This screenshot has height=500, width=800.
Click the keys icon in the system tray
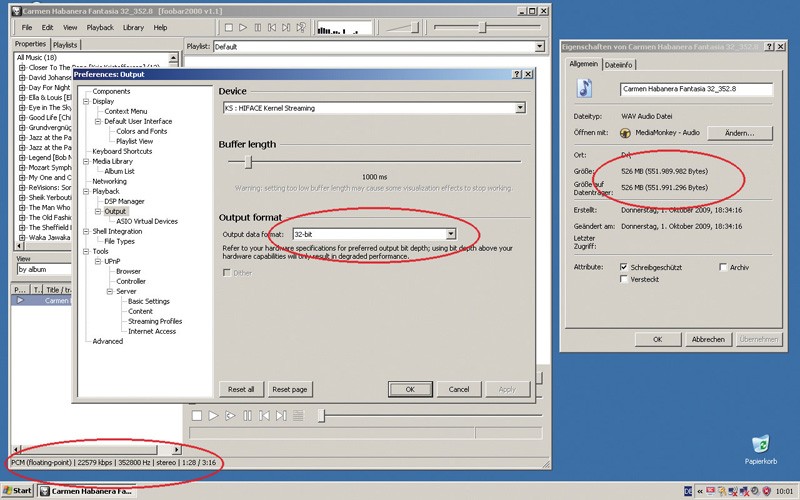pos(721,491)
